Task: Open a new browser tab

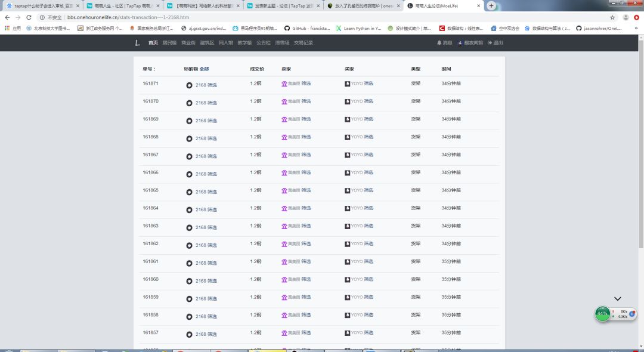Action: click(x=491, y=5)
